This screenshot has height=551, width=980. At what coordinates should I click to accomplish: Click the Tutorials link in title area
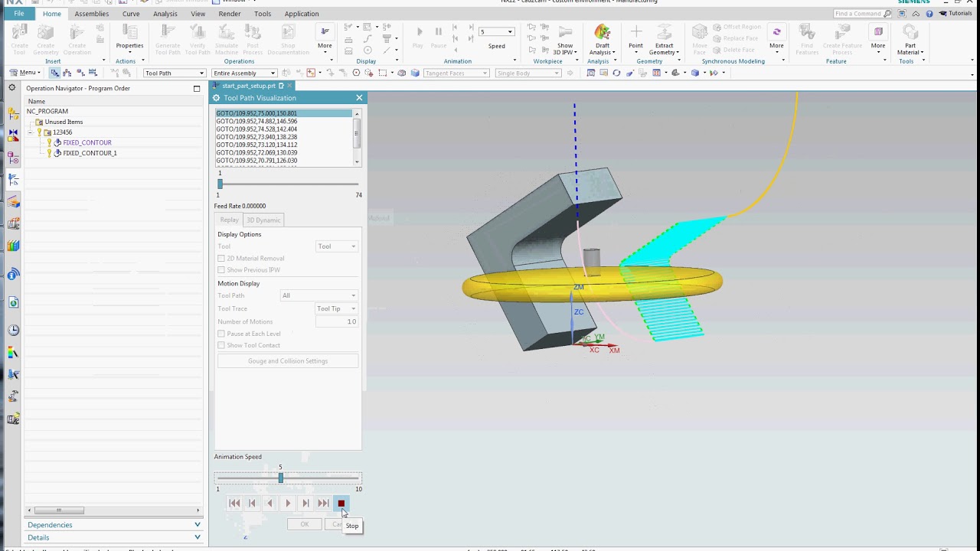click(x=955, y=14)
